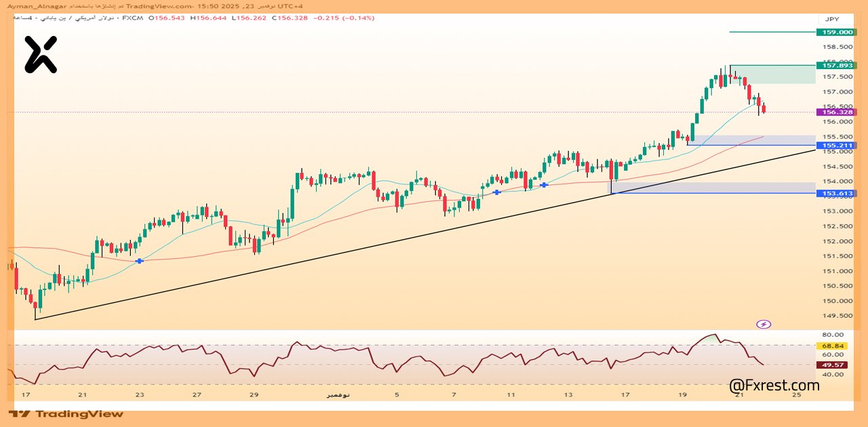Select the purple lightning bolt icon on chart
The width and height of the screenshot is (868, 427).
764,324
